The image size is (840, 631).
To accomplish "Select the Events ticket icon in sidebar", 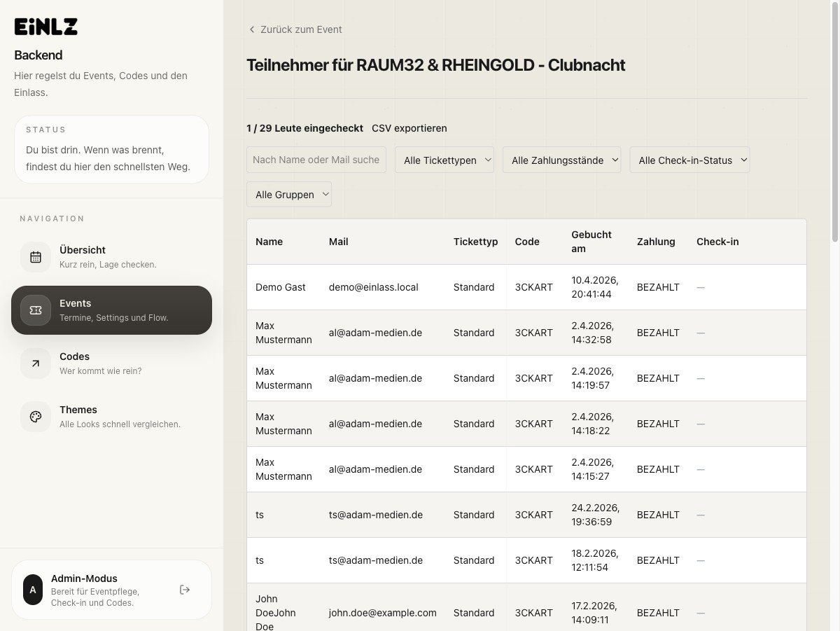I will pyautogui.click(x=36, y=310).
